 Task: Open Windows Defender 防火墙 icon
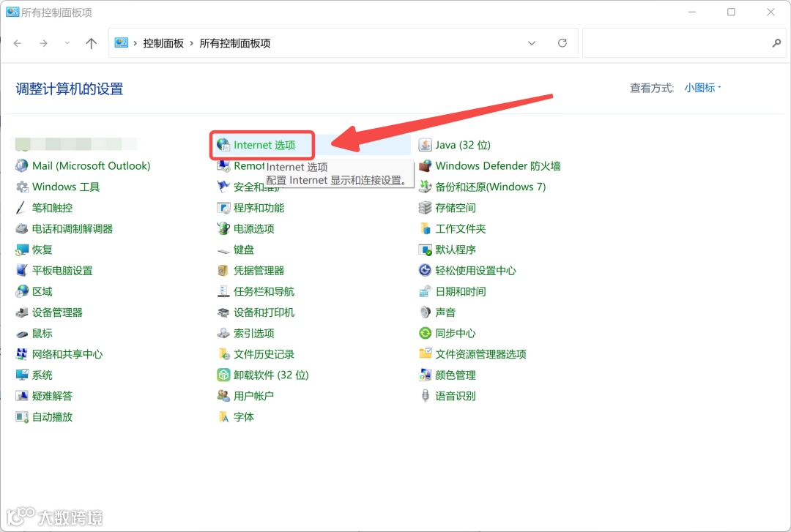pyautogui.click(x=425, y=166)
